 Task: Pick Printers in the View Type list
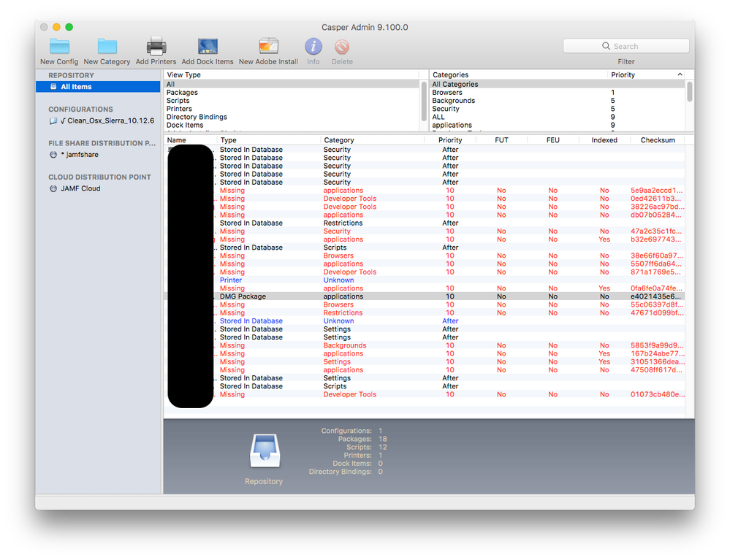pos(292,109)
